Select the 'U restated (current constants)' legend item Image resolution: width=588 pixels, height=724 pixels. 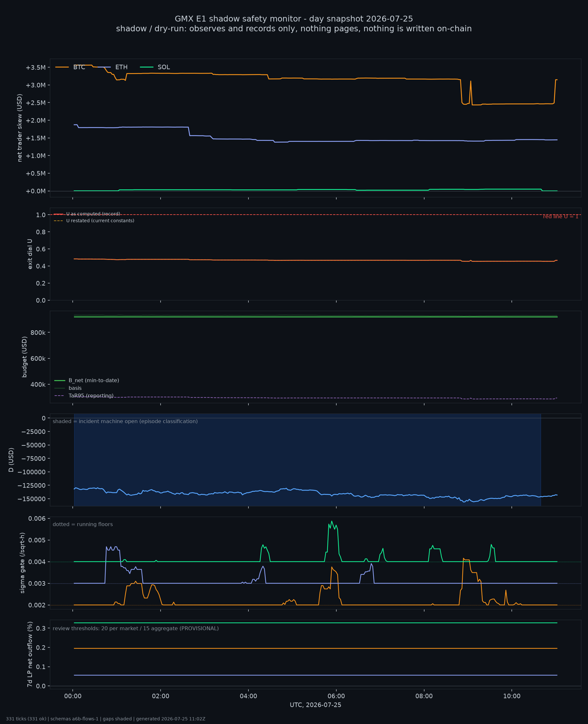pos(94,221)
